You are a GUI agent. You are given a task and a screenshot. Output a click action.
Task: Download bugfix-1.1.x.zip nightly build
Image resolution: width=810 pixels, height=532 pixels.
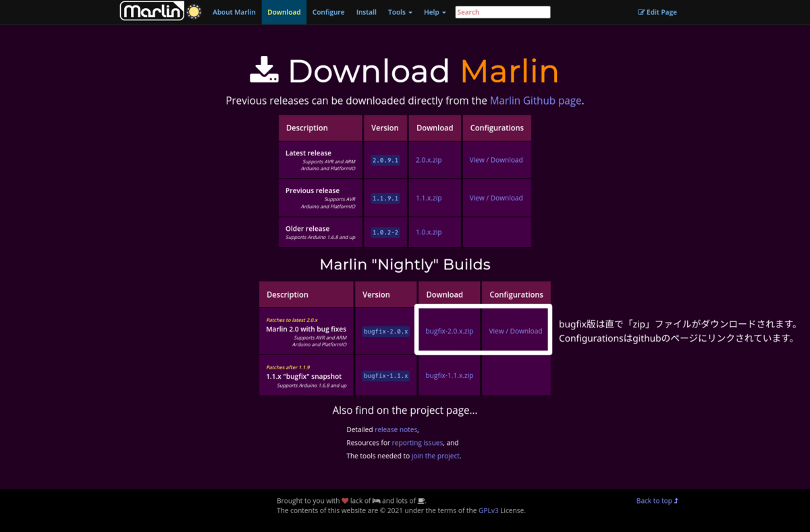point(449,375)
